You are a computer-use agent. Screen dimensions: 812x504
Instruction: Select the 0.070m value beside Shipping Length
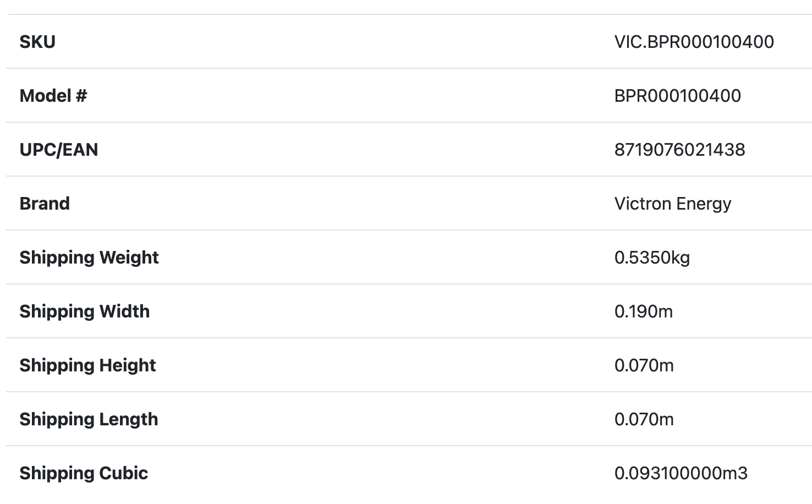pos(644,419)
